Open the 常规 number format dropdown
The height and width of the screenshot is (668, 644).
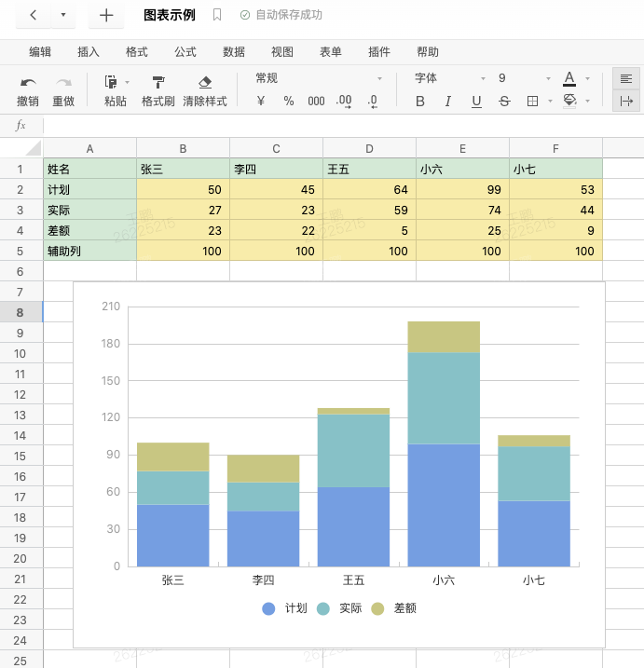click(319, 78)
